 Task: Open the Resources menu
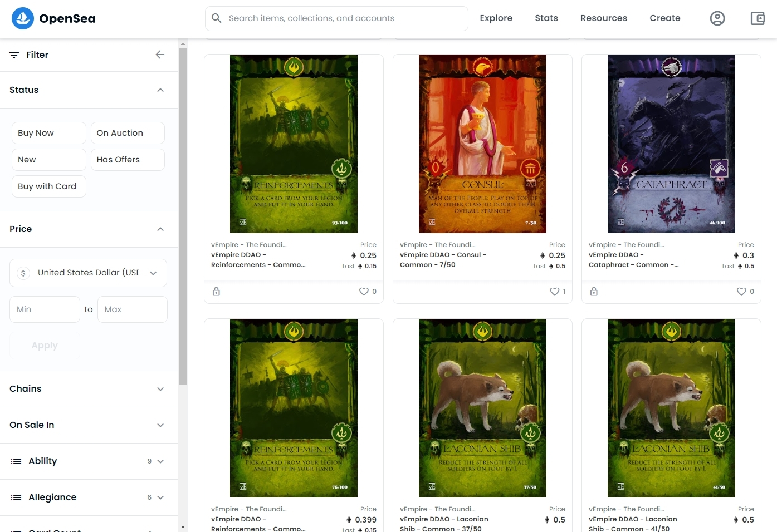[604, 18]
